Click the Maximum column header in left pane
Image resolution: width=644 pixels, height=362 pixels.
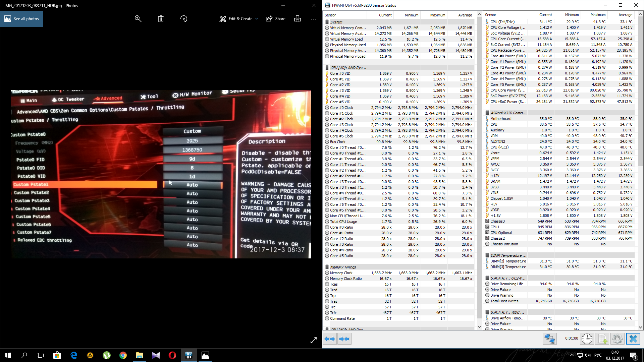437,15
